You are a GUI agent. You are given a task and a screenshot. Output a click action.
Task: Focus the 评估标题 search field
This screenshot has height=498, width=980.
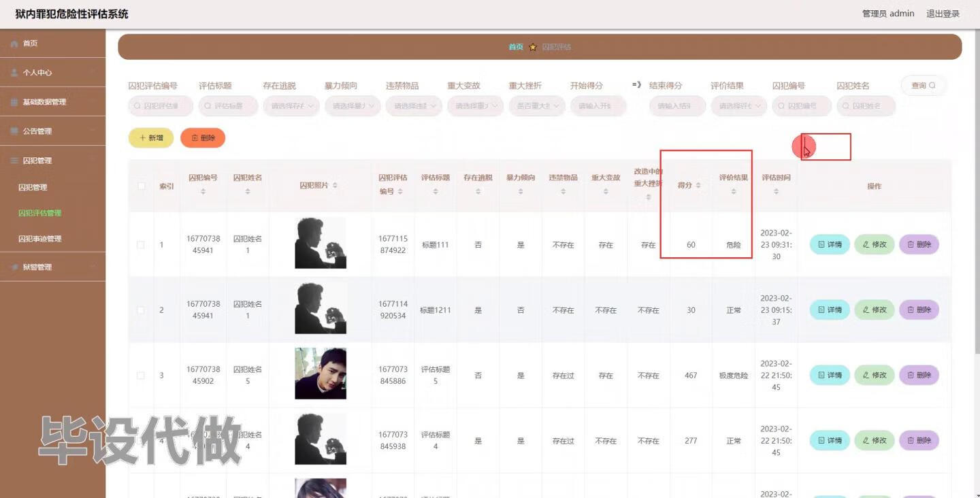[229, 106]
